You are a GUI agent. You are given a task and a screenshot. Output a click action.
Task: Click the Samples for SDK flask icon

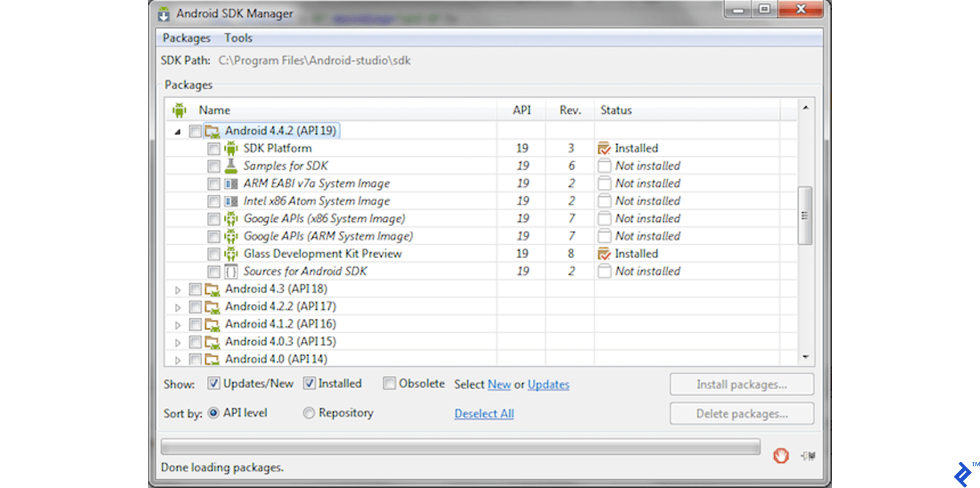231,166
